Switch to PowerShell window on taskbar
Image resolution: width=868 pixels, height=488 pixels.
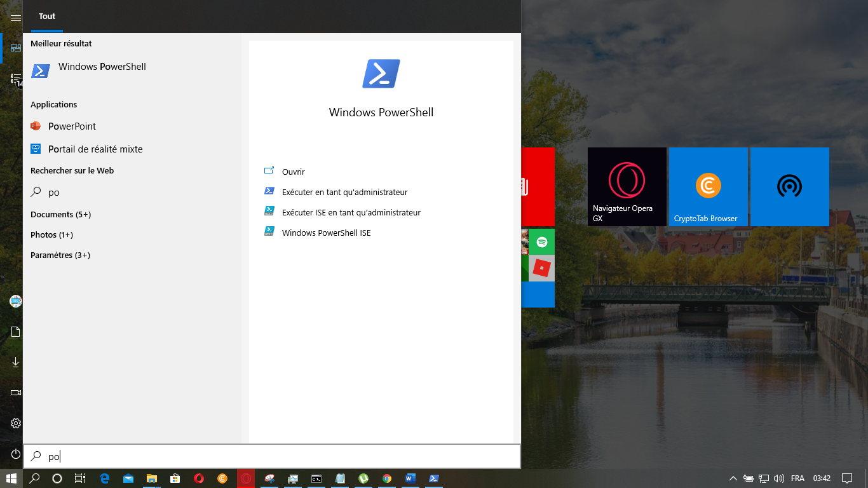coord(434,478)
